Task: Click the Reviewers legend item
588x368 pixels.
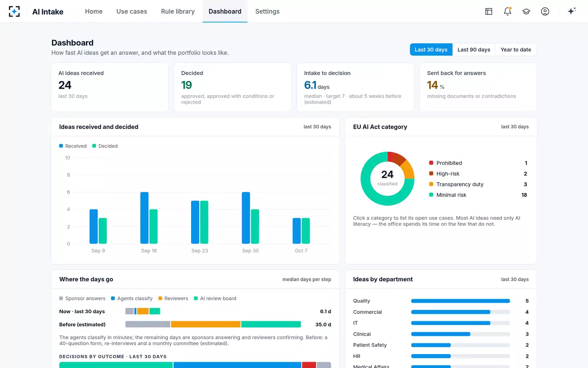Action: (173, 298)
